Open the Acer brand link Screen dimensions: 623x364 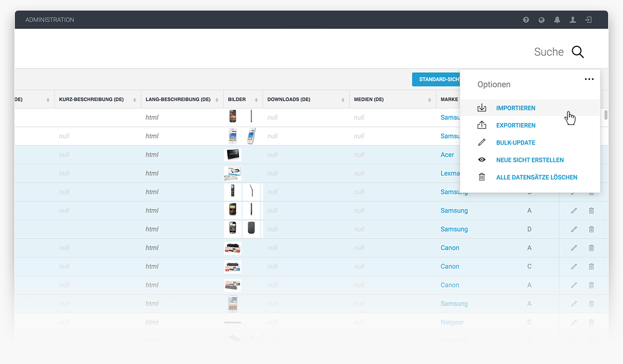pyautogui.click(x=447, y=155)
